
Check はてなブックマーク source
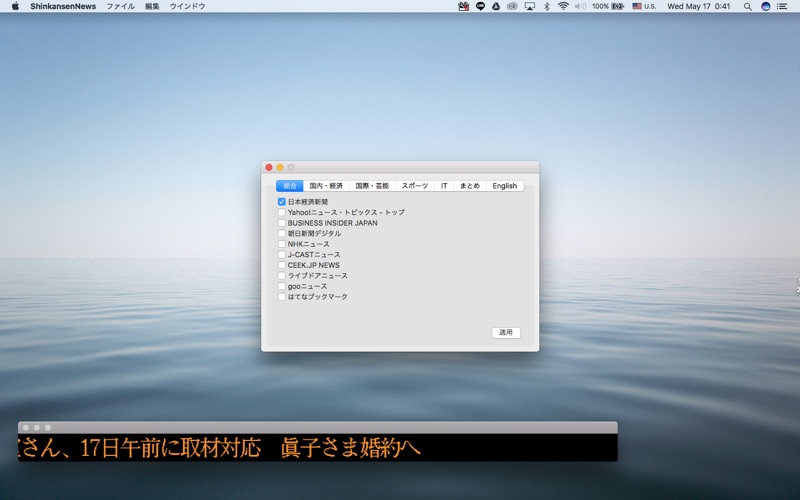[282, 296]
